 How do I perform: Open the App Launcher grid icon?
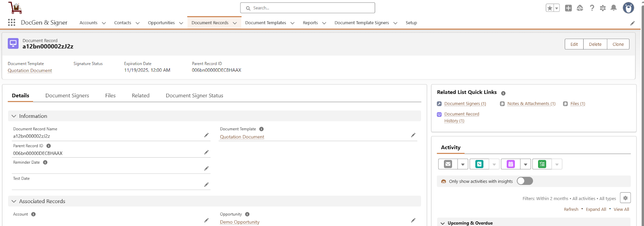pos(12,23)
